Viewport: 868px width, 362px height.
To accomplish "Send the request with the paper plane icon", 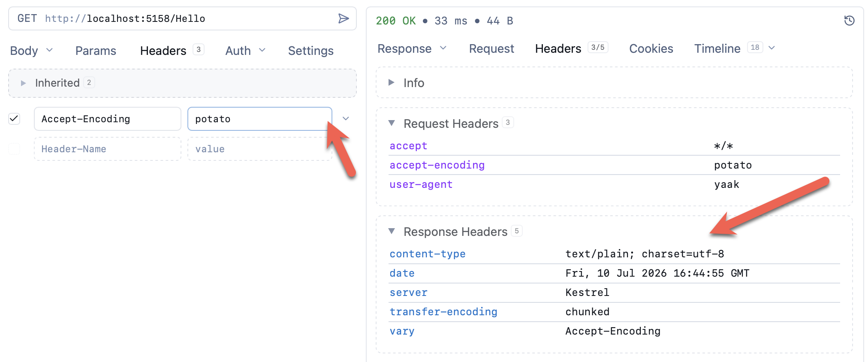I will tap(344, 18).
